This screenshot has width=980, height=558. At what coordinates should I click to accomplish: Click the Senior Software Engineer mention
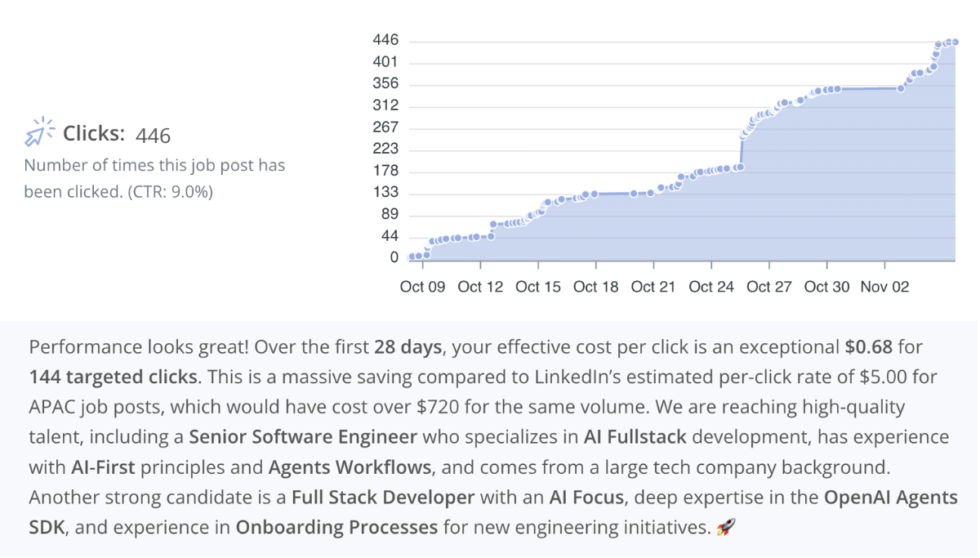click(x=302, y=436)
